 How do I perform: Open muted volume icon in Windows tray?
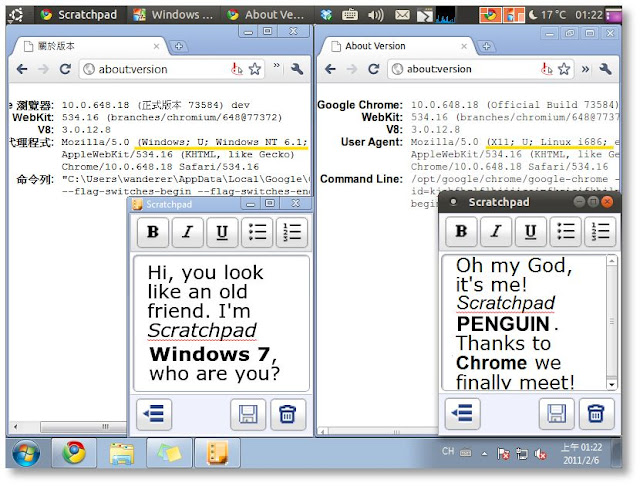(540, 454)
